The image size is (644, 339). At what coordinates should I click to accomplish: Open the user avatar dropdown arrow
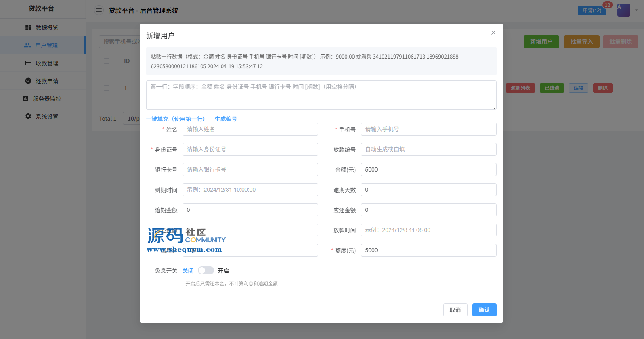point(637,10)
